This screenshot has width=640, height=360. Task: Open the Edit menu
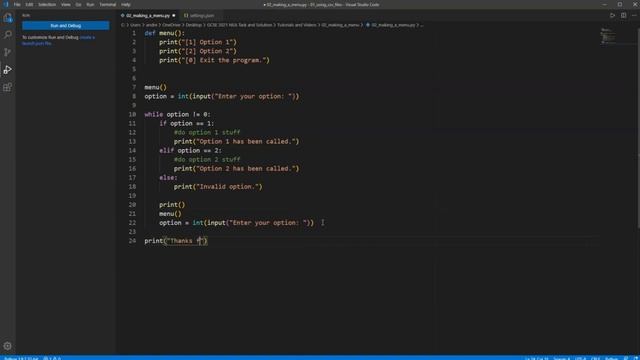pyautogui.click(x=29, y=4)
